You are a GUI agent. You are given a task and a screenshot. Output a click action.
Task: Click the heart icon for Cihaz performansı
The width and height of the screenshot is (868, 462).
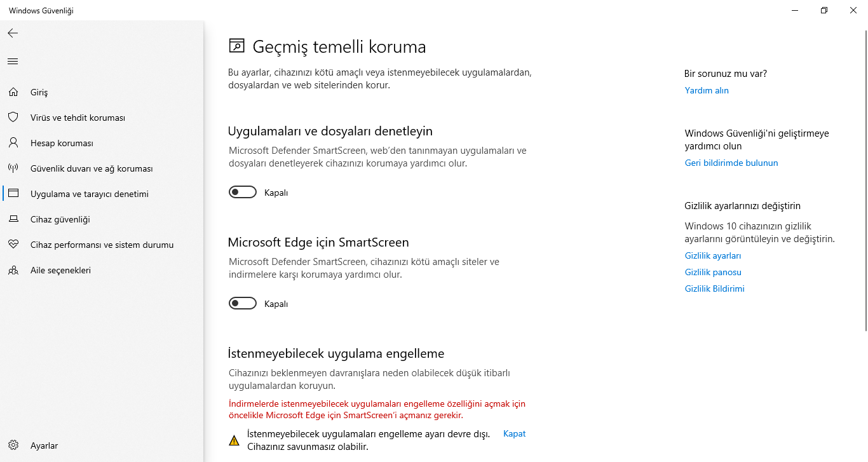pyautogui.click(x=13, y=245)
